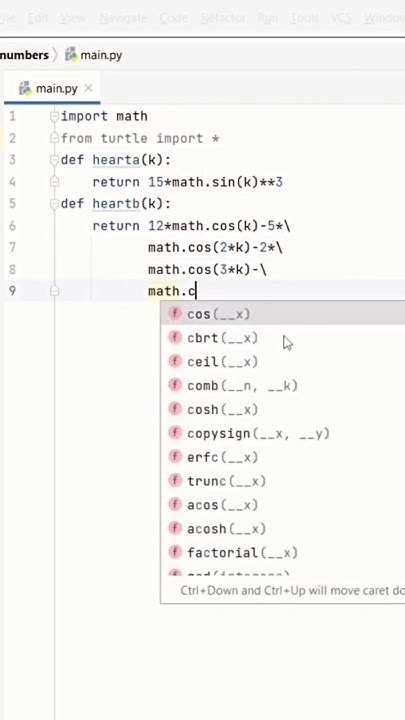Open the Tools menu

click(x=304, y=18)
